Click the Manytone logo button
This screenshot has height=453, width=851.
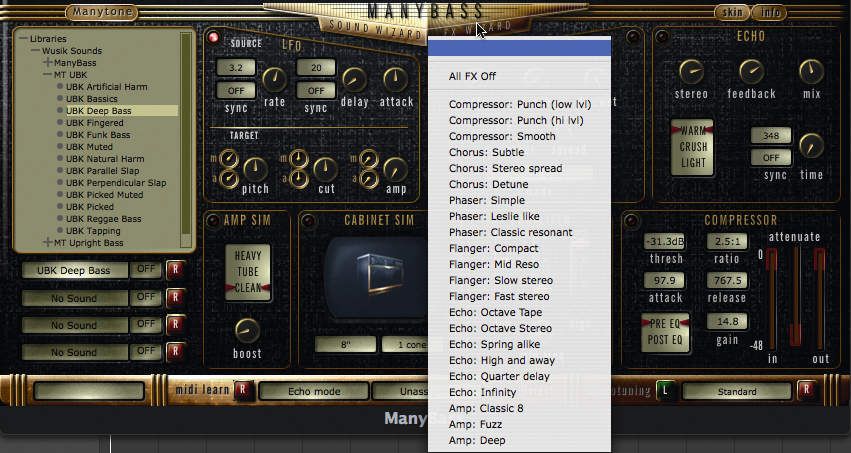(102, 12)
